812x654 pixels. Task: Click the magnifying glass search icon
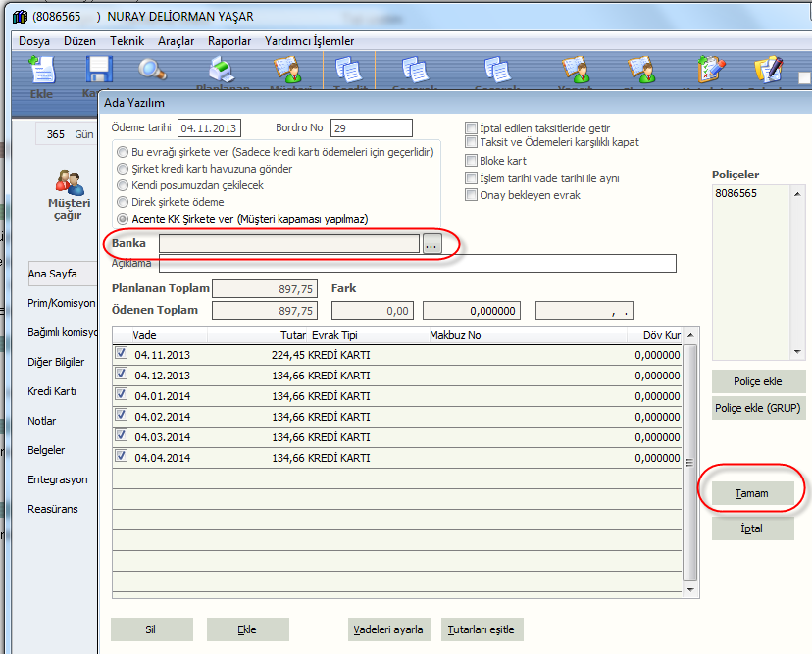coord(152,70)
